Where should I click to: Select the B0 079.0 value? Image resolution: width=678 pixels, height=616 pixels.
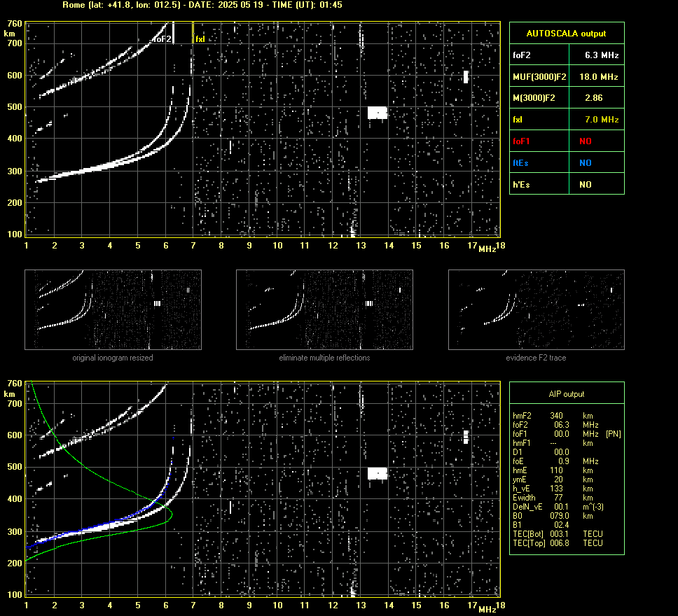(x=560, y=516)
